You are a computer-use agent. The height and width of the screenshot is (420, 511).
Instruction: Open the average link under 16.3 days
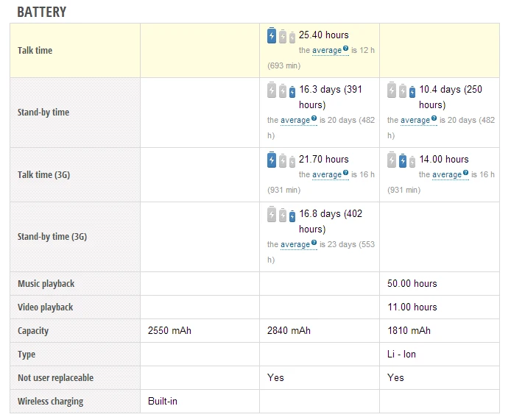tap(295, 120)
